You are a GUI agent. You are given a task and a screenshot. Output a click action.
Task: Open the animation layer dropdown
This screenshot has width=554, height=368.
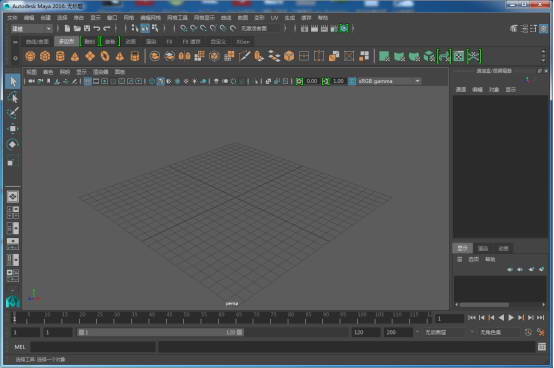click(x=443, y=332)
